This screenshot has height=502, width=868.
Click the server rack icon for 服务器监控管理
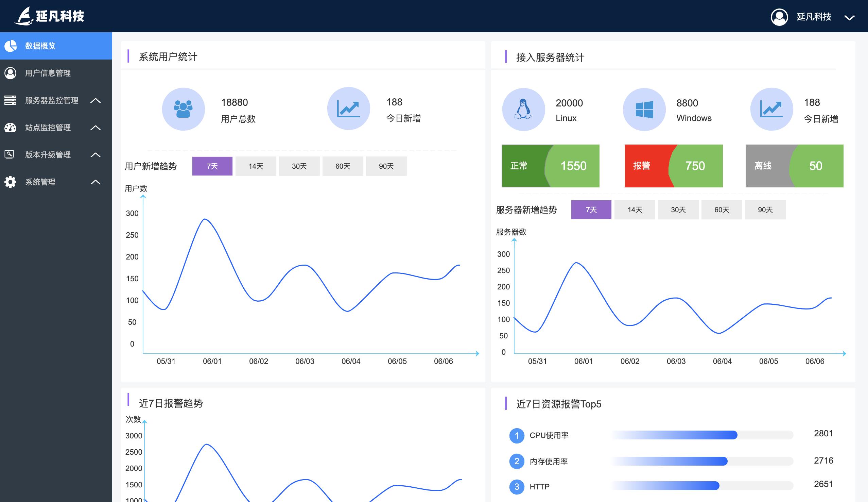(x=10, y=100)
